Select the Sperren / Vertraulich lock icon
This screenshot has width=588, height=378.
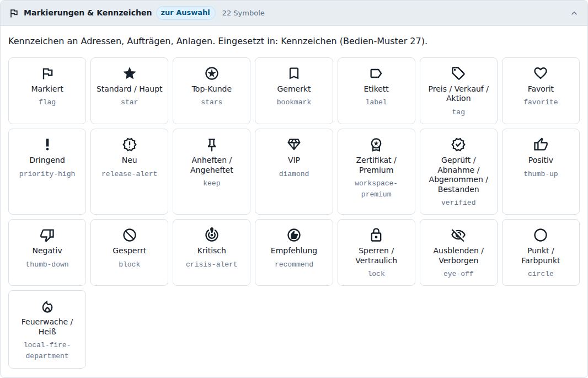(376, 235)
